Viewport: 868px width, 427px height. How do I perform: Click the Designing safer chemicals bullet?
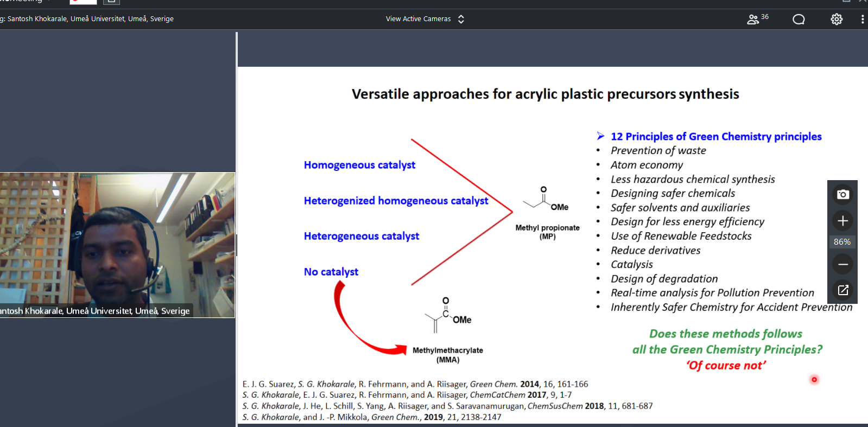(x=673, y=193)
